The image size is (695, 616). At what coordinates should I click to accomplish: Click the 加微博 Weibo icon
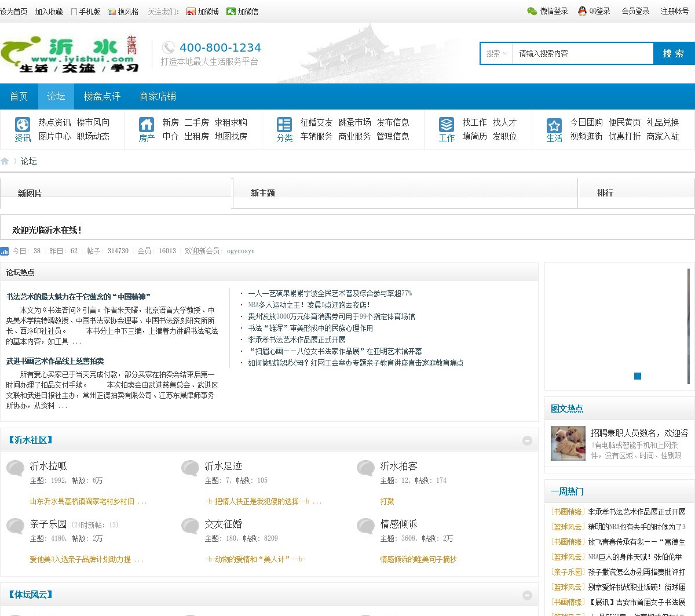click(x=191, y=12)
